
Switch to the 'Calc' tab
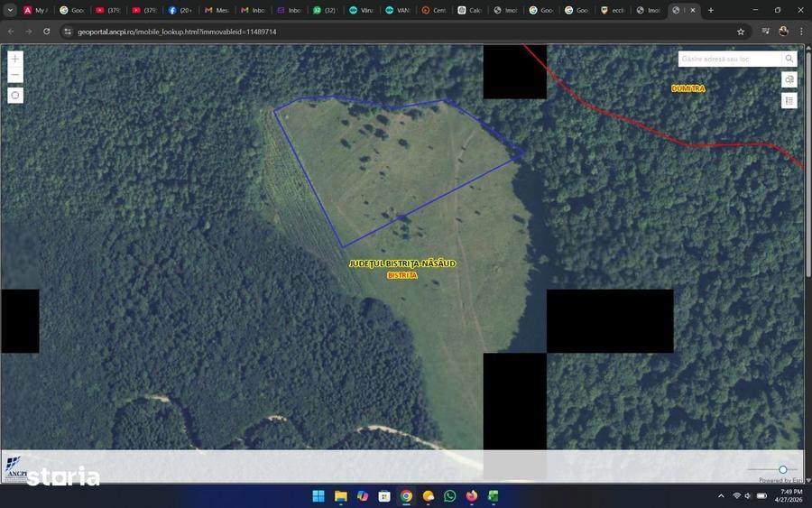point(470,10)
